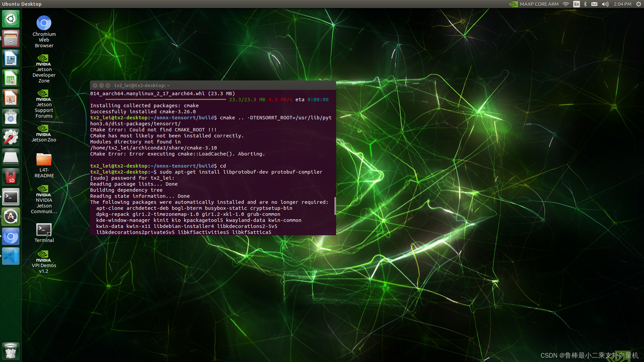Open Ubuntu applications menu
The width and height of the screenshot is (644, 362).
pyautogui.click(x=11, y=18)
